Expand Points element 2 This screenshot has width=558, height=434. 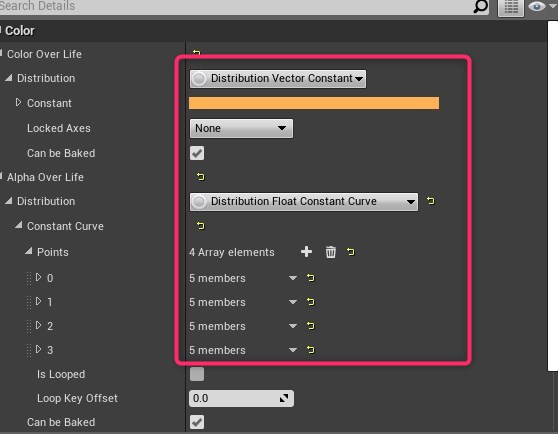coord(38,325)
